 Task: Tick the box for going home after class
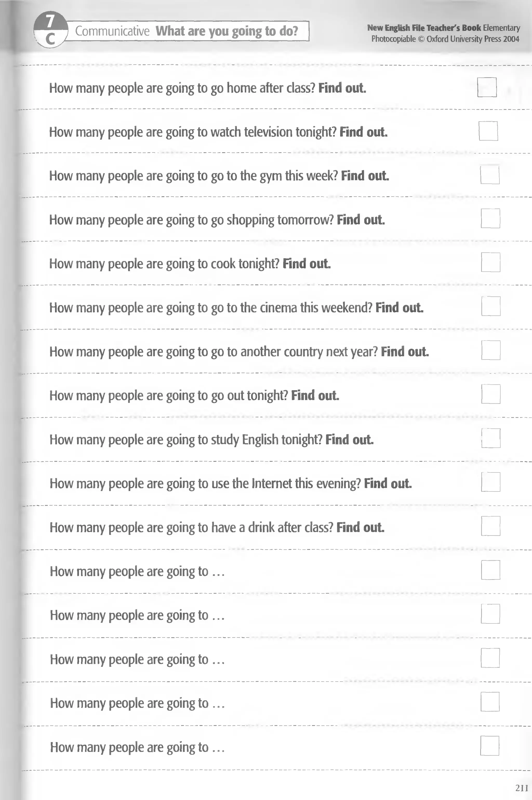point(487,87)
